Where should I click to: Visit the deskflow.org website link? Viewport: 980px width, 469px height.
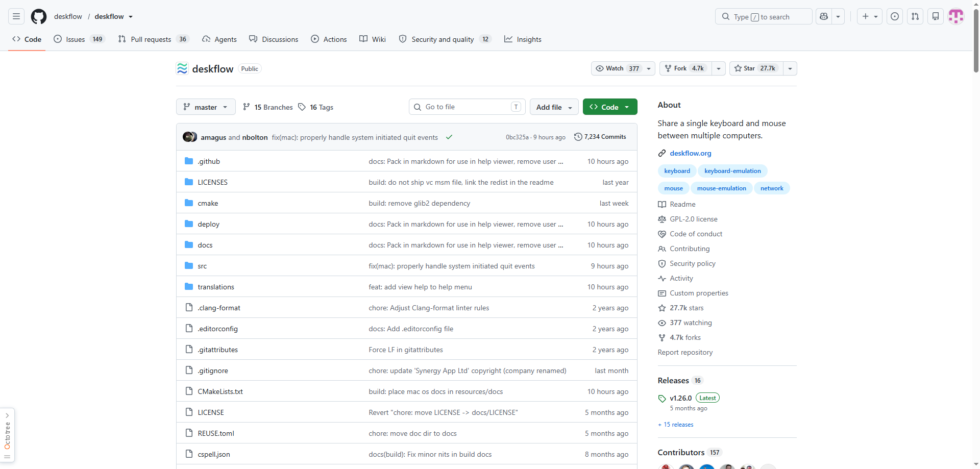(x=690, y=153)
